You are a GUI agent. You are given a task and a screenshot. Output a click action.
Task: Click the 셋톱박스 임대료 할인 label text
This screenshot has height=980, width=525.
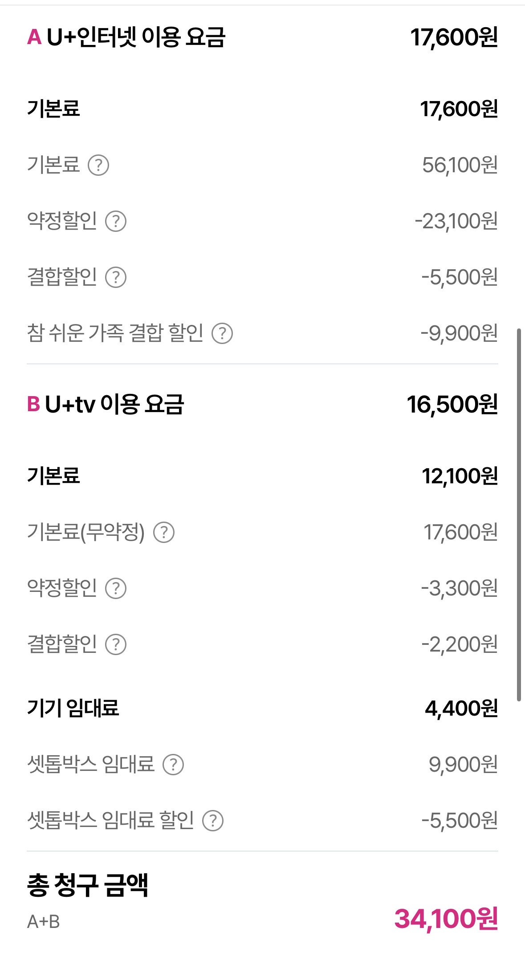click(x=110, y=821)
